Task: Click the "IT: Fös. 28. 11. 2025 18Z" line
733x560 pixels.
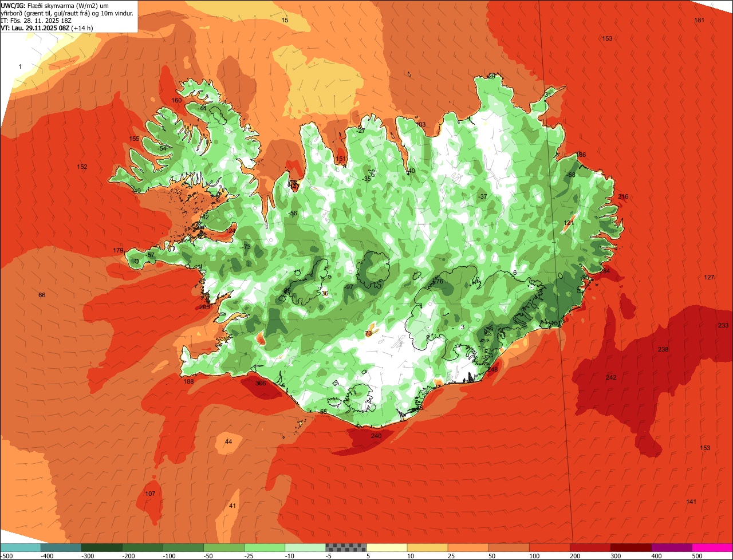Action: (x=36, y=21)
